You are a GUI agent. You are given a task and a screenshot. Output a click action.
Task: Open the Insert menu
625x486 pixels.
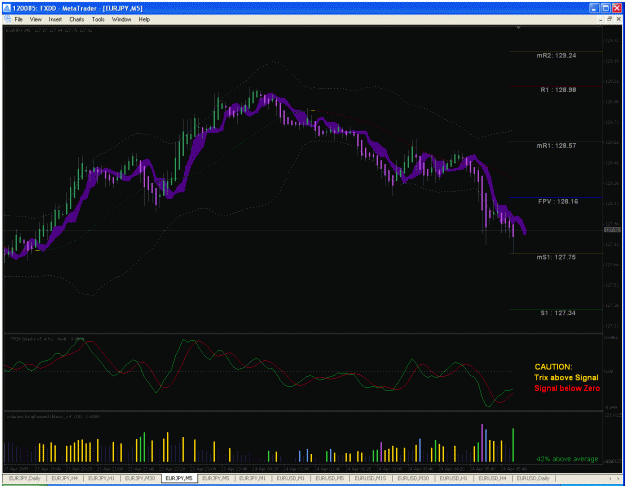55,19
